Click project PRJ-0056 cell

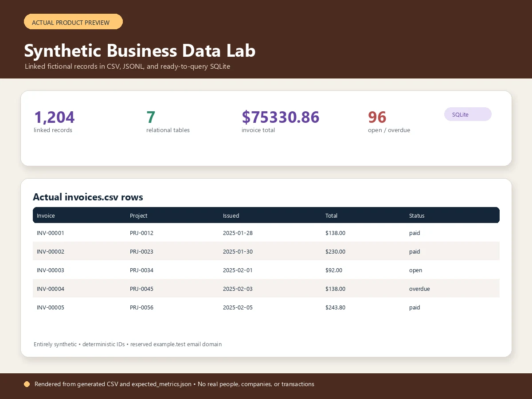pos(141,307)
